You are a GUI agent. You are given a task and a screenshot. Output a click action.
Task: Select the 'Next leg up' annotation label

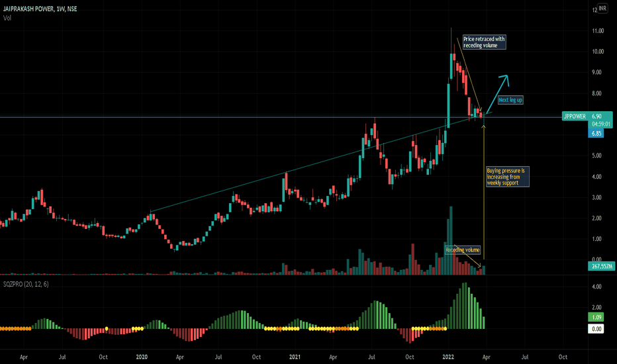coord(510,100)
